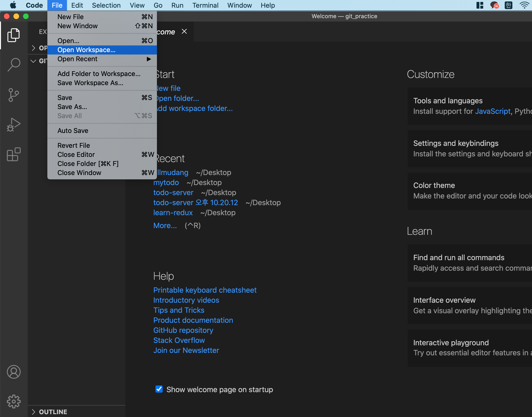Toggle Auto Save in File menu
Viewport: 532px width, 417px height.
click(73, 131)
